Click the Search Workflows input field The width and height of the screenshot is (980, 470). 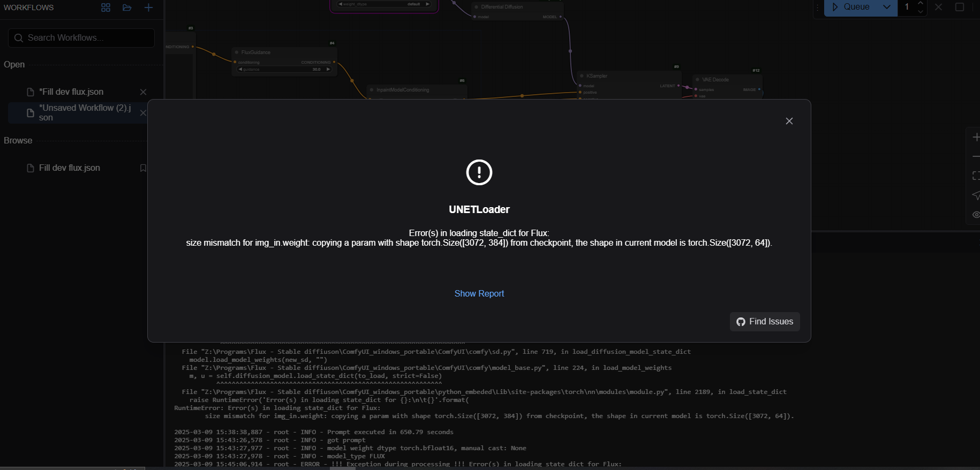81,38
